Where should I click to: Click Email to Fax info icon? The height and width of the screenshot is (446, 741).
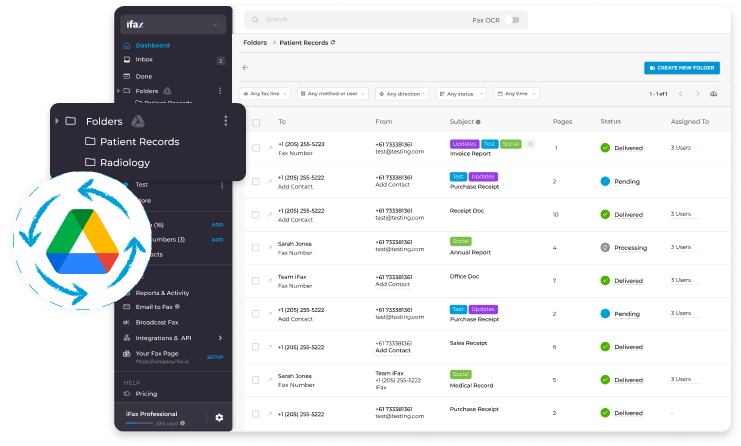(177, 307)
